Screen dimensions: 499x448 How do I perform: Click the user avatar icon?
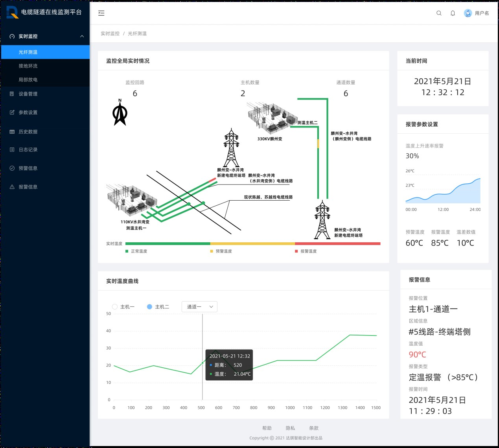point(468,13)
